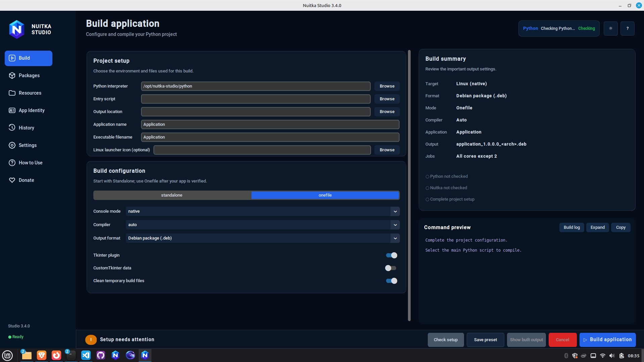Open the How to Use guide
The height and width of the screenshot is (362, 644).
[x=29, y=163]
